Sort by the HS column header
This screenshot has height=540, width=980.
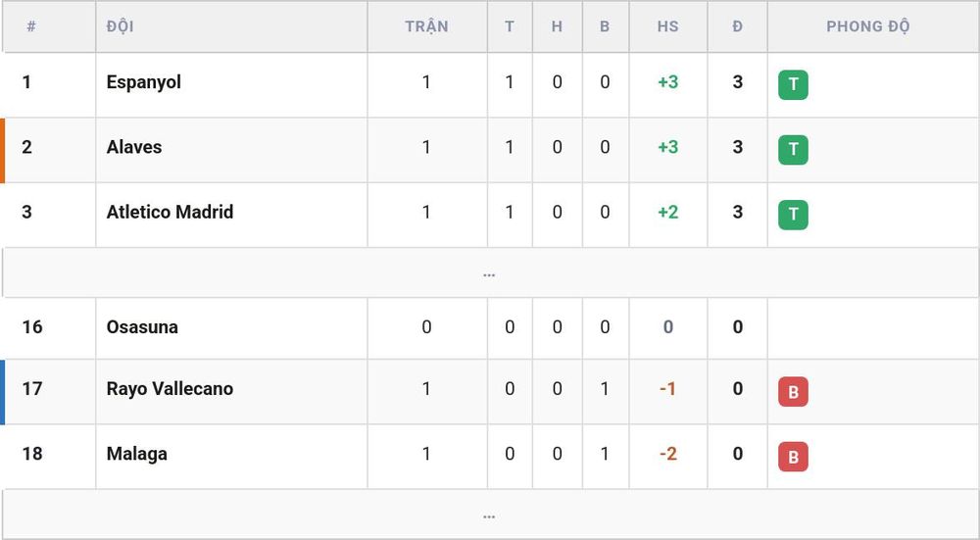point(667,26)
